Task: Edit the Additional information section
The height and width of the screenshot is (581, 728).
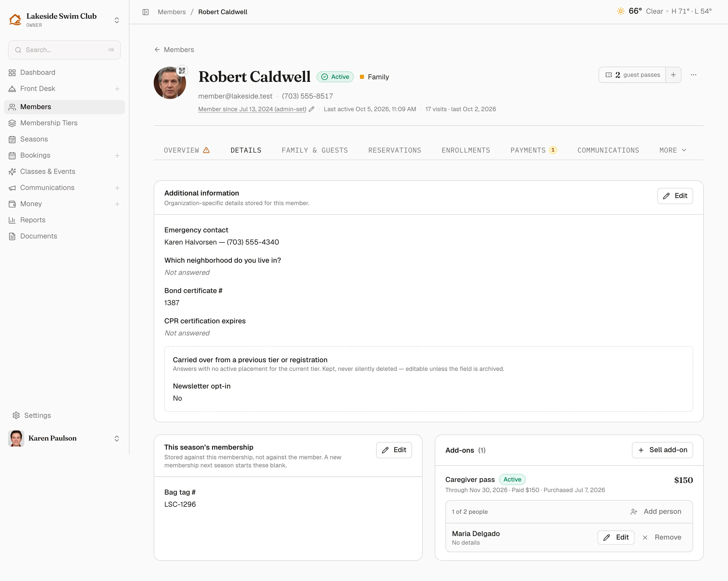Action: click(x=675, y=196)
